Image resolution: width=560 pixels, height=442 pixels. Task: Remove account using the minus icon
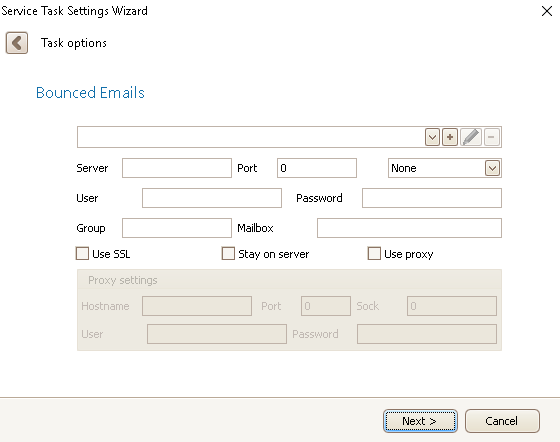pos(492,137)
